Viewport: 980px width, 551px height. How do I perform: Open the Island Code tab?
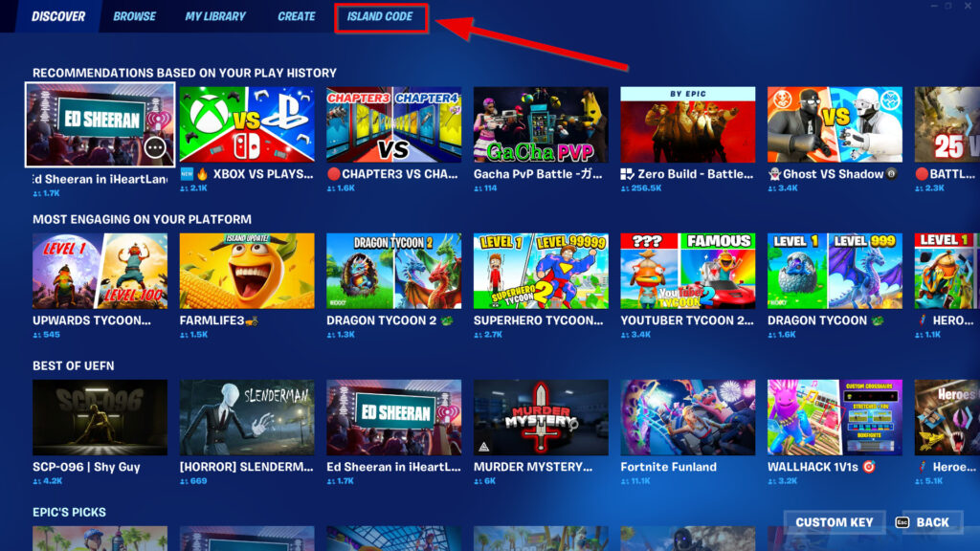pos(381,17)
